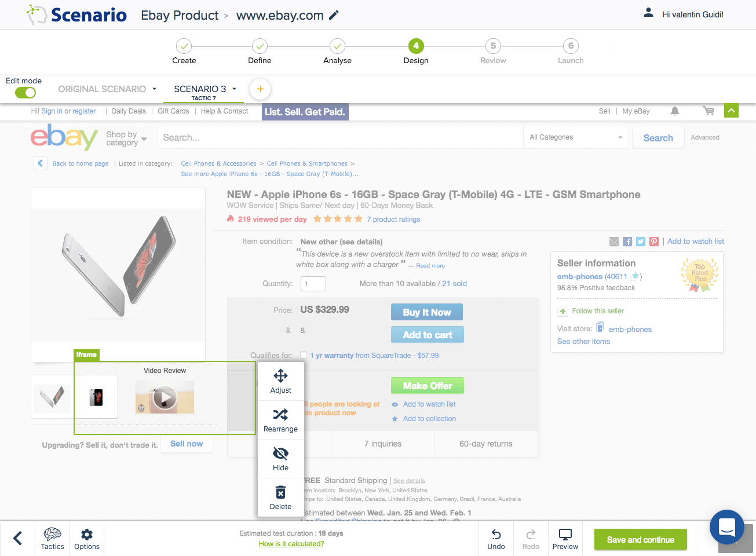Screen dimensions: 756x556
Task: Click the Add to cart button
Action: 427,335
